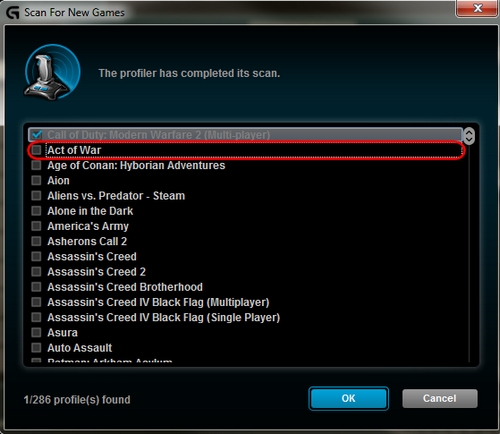Click the joystick profiler icon
Screen dimensions: 500x434
pyautogui.click(x=52, y=72)
